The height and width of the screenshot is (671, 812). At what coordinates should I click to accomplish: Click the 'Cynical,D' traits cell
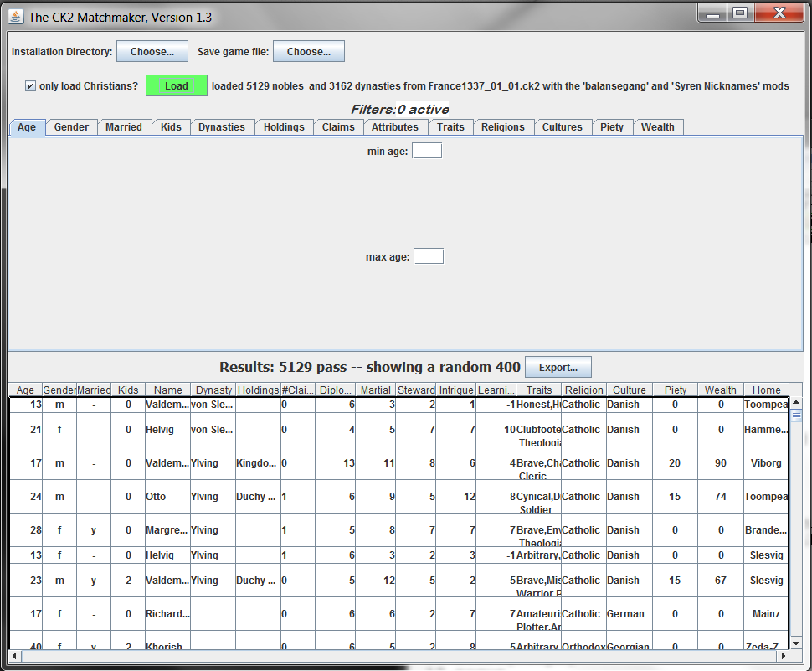click(x=538, y=497)
